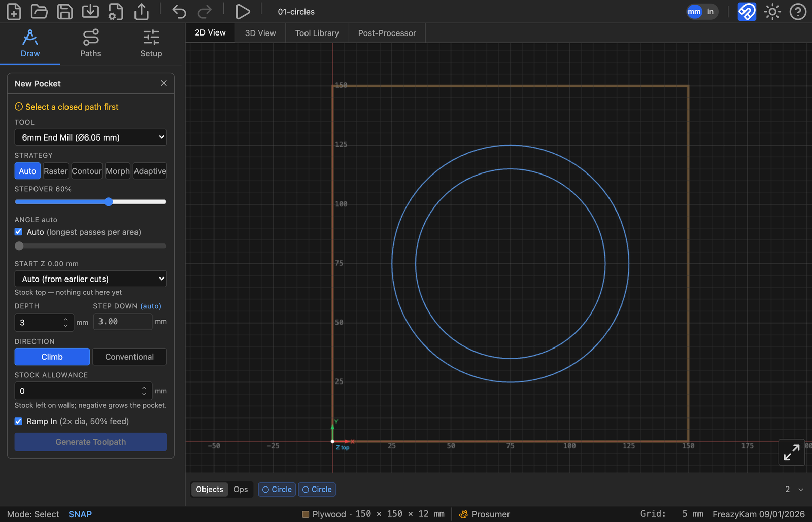Open the Post-Processor tab

coord(387,33)
